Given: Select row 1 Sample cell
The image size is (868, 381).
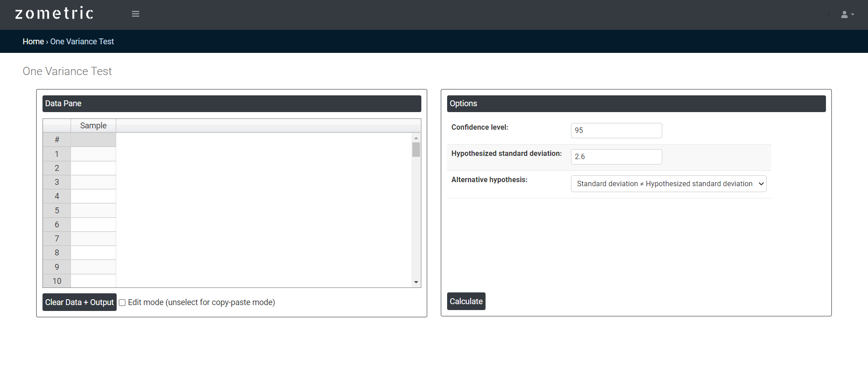Looking at the screenshot, I should click(93, 154).
